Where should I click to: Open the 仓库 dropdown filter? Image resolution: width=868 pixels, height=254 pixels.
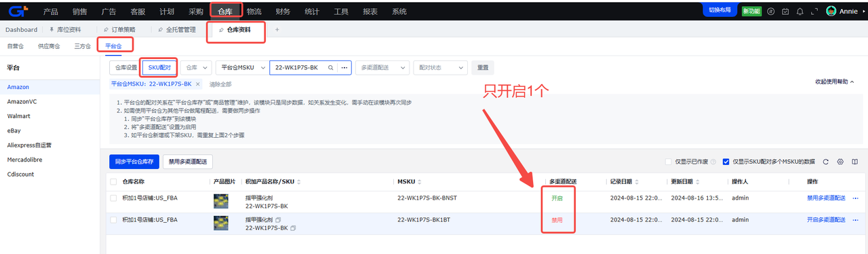pos(196,68)
